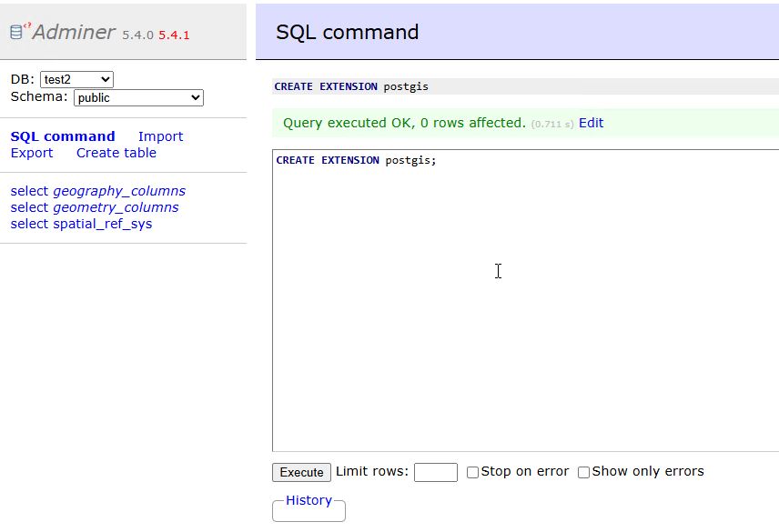Viewport: 779px width, 532px height.
Task: Open the spatial_ref_sys table structure
Action: tap(103, 224)
